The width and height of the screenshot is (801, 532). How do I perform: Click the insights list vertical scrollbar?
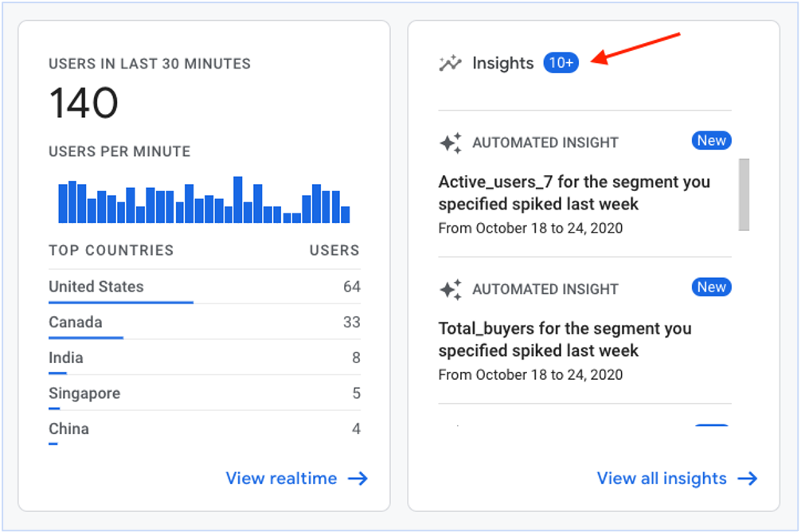[744, 194]
